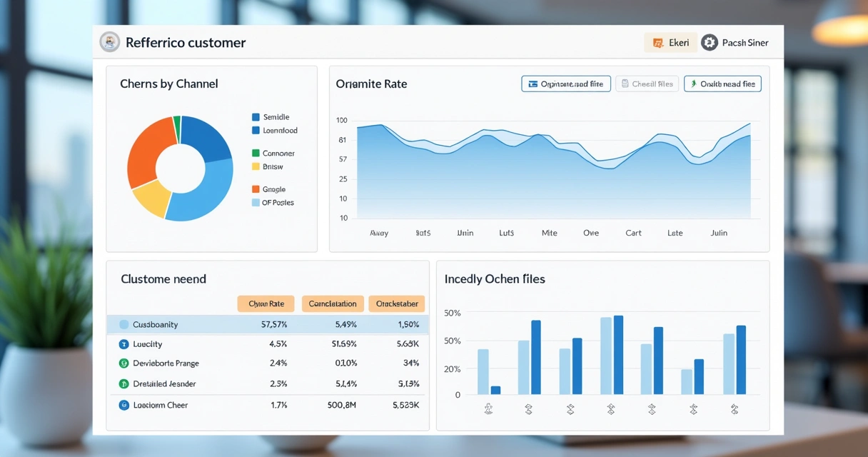
Task: Select the Devieborte Prange row label
Action: [166, 363]
